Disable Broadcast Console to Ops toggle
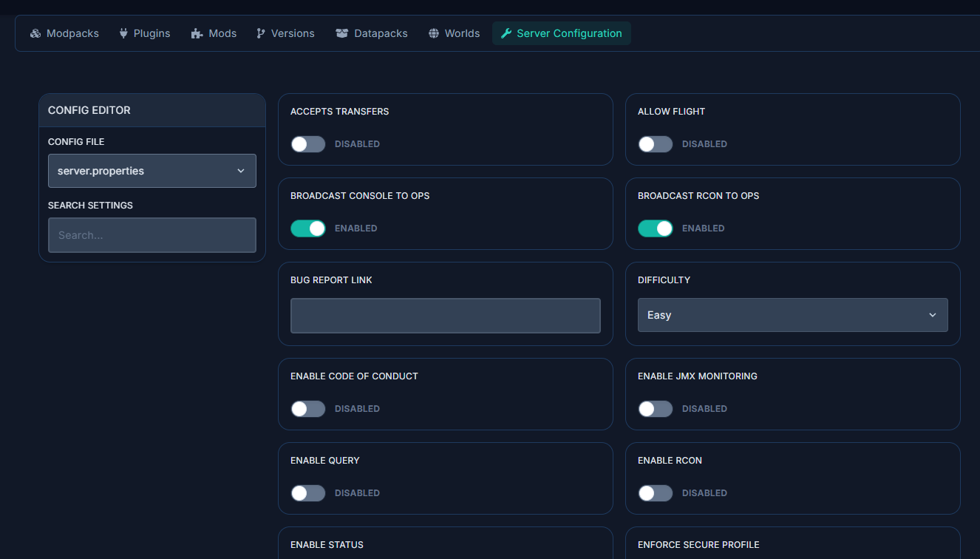This screenshot has height=559, width=980. click(x=308, y=228)
